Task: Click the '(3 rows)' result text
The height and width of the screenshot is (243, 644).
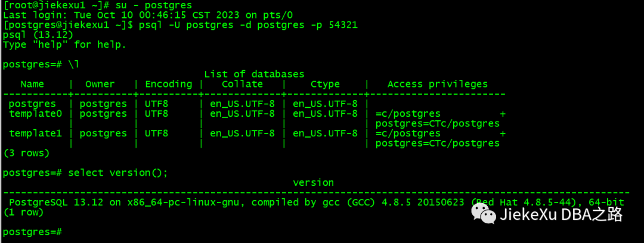Action: tap(26, 153)
